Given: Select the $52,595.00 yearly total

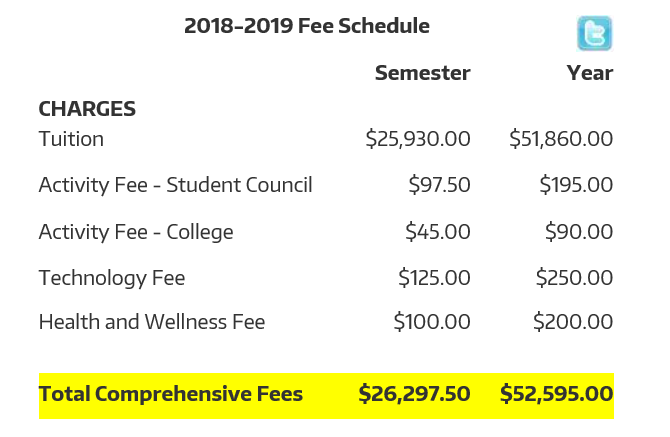Looking at the screenshot, I should point(557,394).
